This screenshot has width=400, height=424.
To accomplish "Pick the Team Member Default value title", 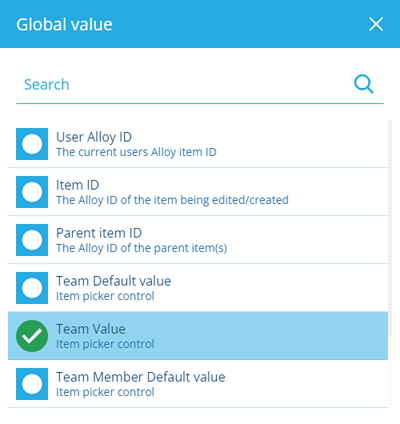I will point(141,377).
